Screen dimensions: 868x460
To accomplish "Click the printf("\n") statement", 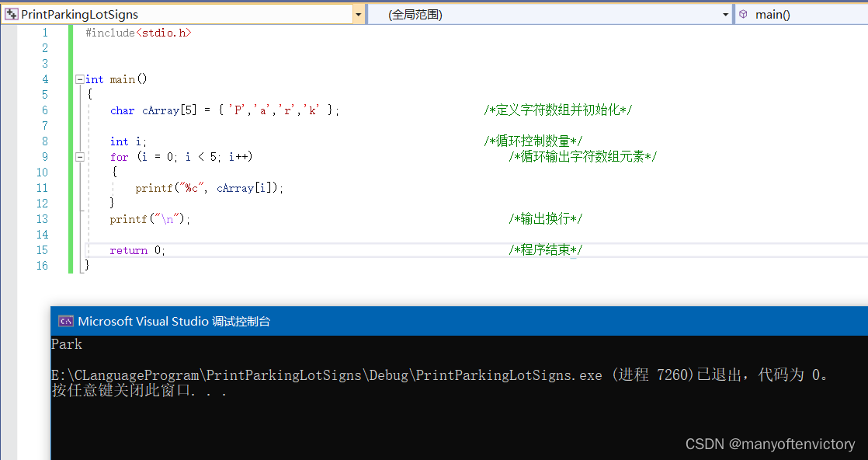I will [x=150, y=219].
